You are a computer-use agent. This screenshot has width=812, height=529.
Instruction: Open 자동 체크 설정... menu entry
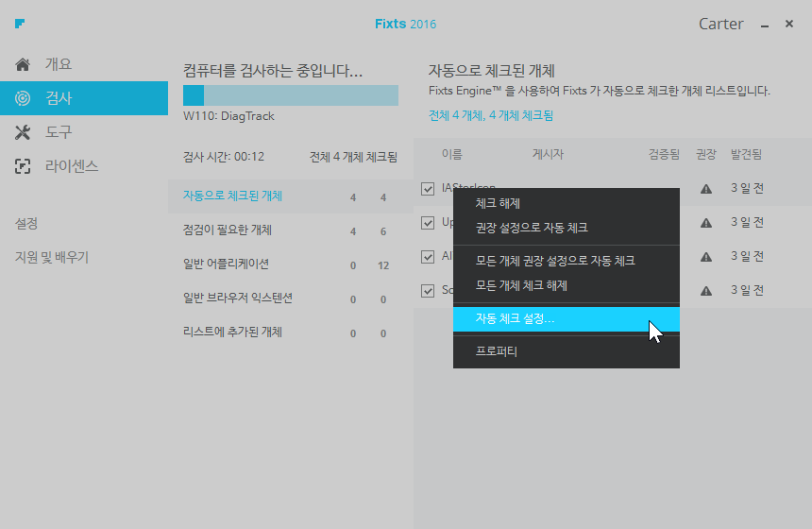pyautogui.click(x=566, y=318)
